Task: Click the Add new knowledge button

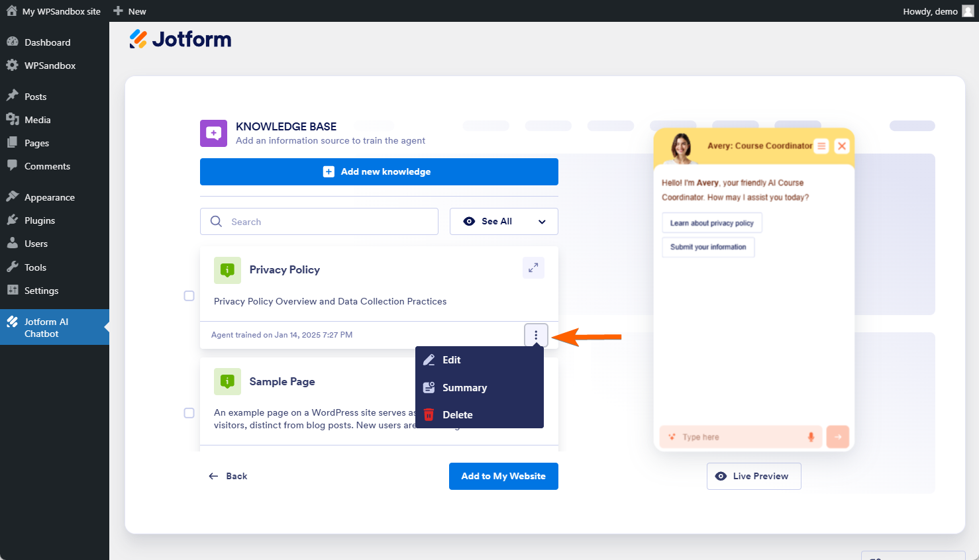Action: click(x=379, y=171)
